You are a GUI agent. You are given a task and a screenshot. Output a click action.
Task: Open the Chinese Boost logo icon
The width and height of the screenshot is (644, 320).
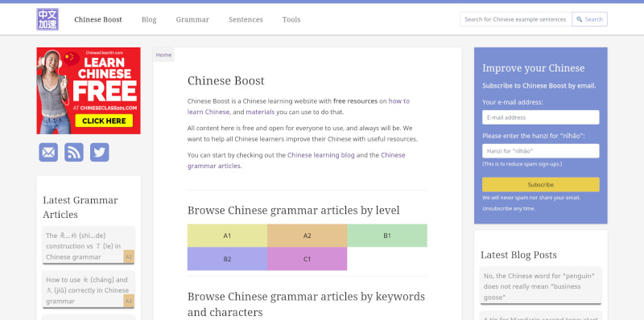(47, 19)
